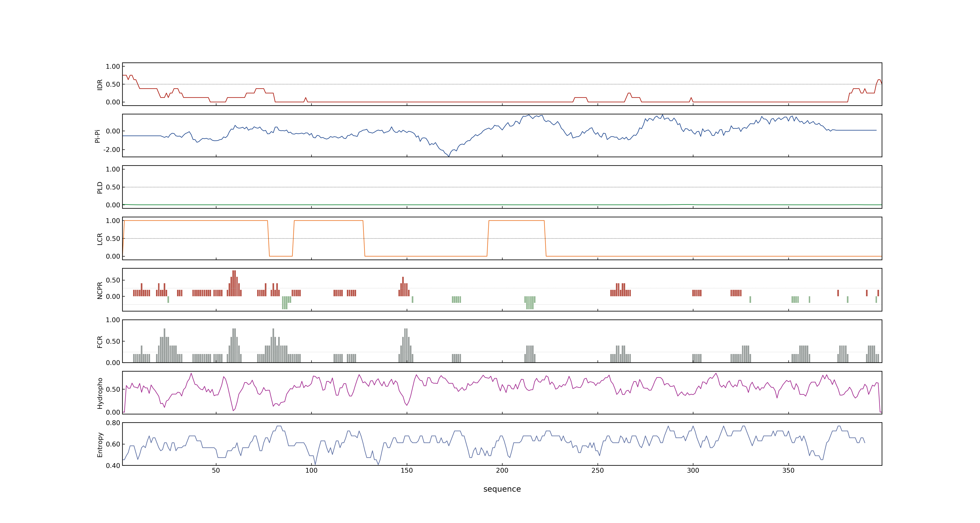Click the 1.00 tick on FCR axis

(x=113, y=320)
